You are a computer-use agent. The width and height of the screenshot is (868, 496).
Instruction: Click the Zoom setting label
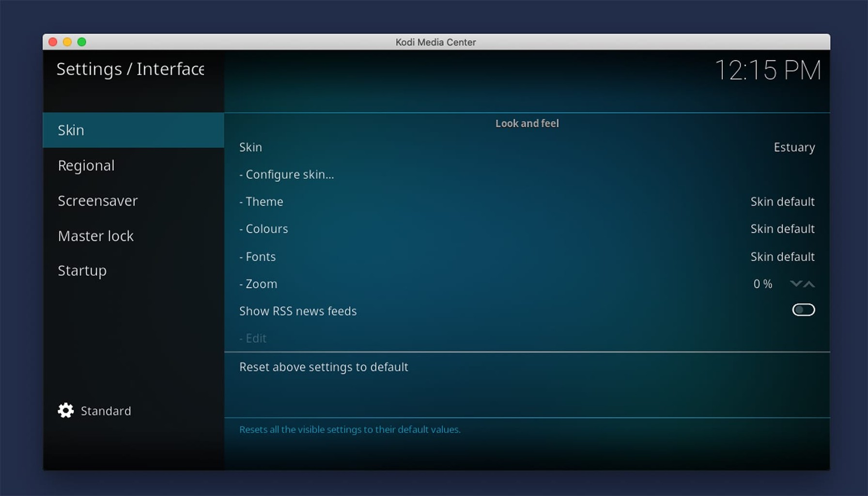[258, 284]
